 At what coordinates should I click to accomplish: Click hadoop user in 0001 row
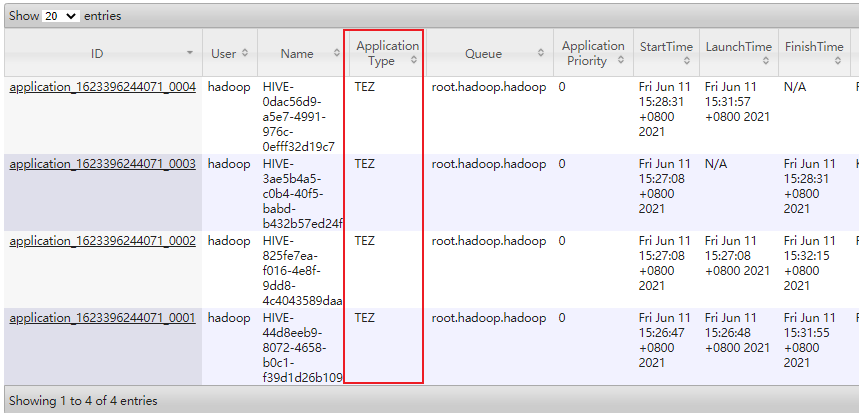pos(229,318)
